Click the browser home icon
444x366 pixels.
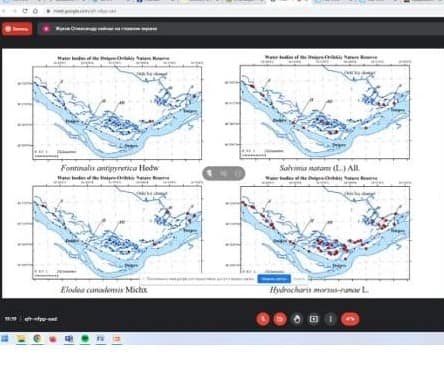(x=35, y=11)
